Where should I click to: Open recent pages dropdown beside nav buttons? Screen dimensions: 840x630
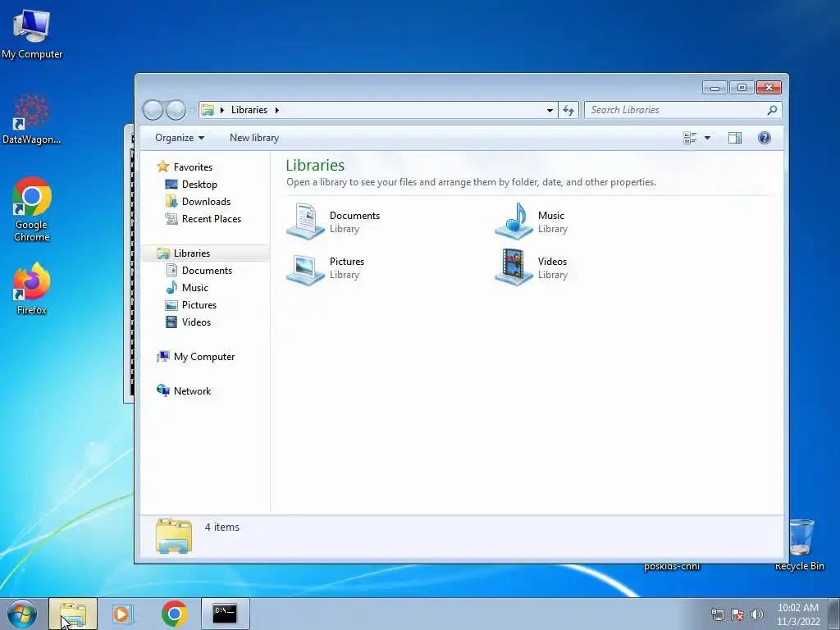pyautogui.click(x=192, y=111)
